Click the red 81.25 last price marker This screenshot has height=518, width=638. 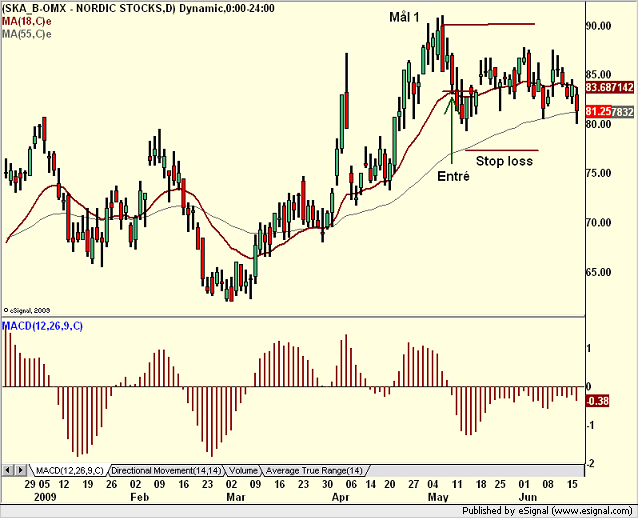599,111
